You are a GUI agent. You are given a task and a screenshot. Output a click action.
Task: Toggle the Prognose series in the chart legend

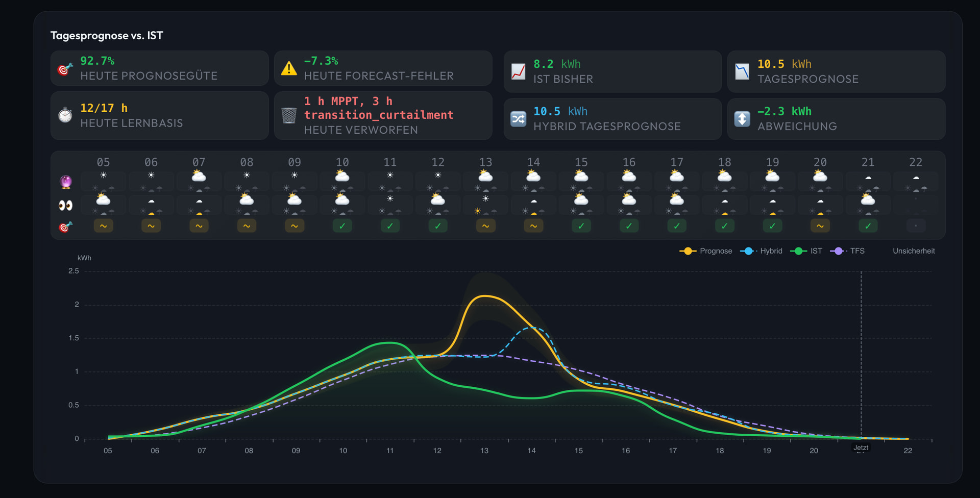click(x=706, y=251)
